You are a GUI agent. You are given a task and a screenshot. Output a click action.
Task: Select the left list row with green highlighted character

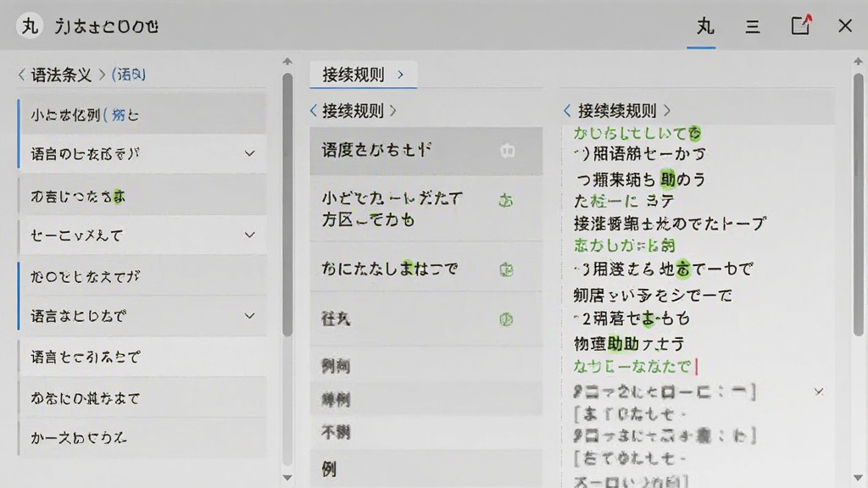(142, 196)
